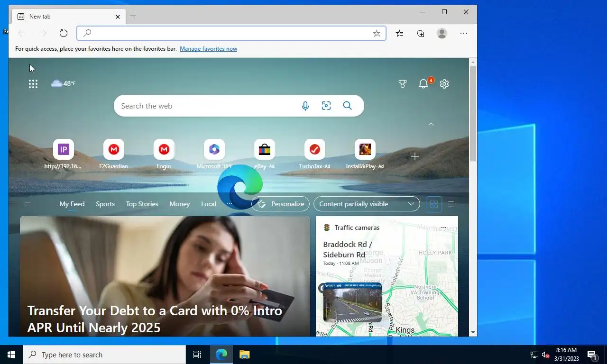Open the Windows Start menu
This screenshot has width=607, height=364.
tap(11, 355)
